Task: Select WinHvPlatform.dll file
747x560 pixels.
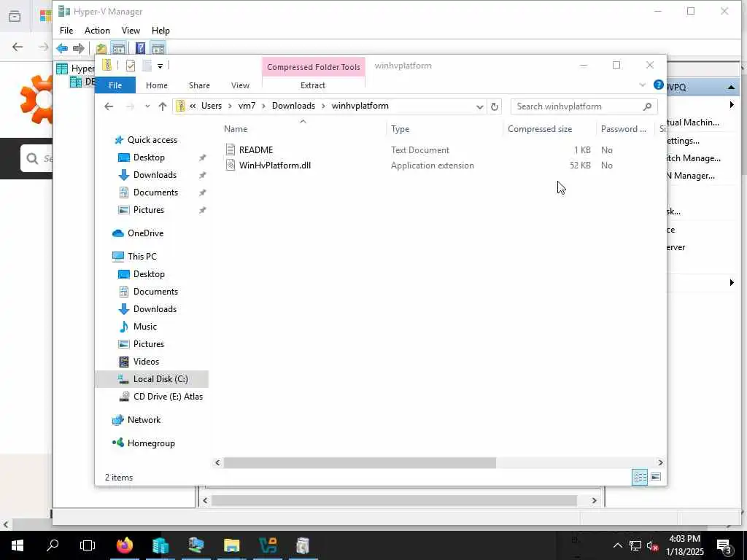Action: 275,166
